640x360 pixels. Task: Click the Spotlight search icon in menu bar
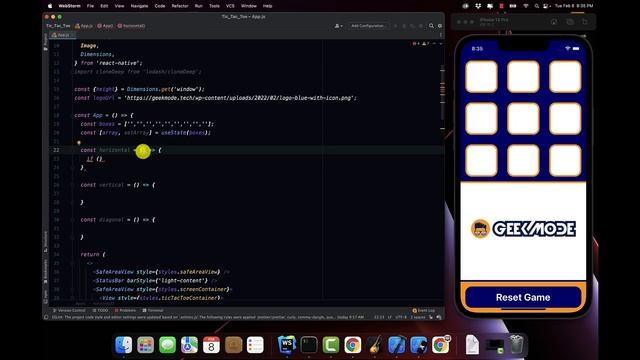[536, 6]
